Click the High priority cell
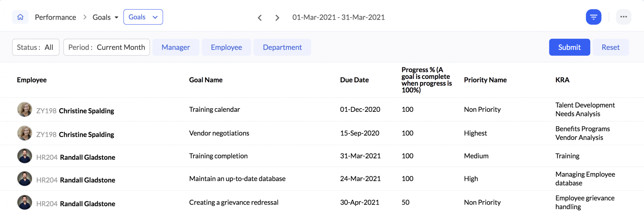The height and width of the screenshot is (213, 644). click(x=471, y=179)
